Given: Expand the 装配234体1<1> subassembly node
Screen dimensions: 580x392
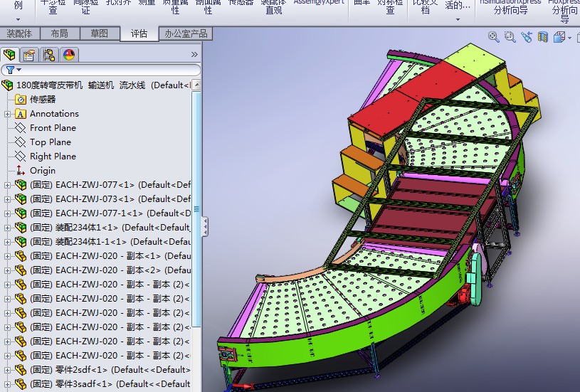Looking at the screenshot, I should [x=8, y=228].
